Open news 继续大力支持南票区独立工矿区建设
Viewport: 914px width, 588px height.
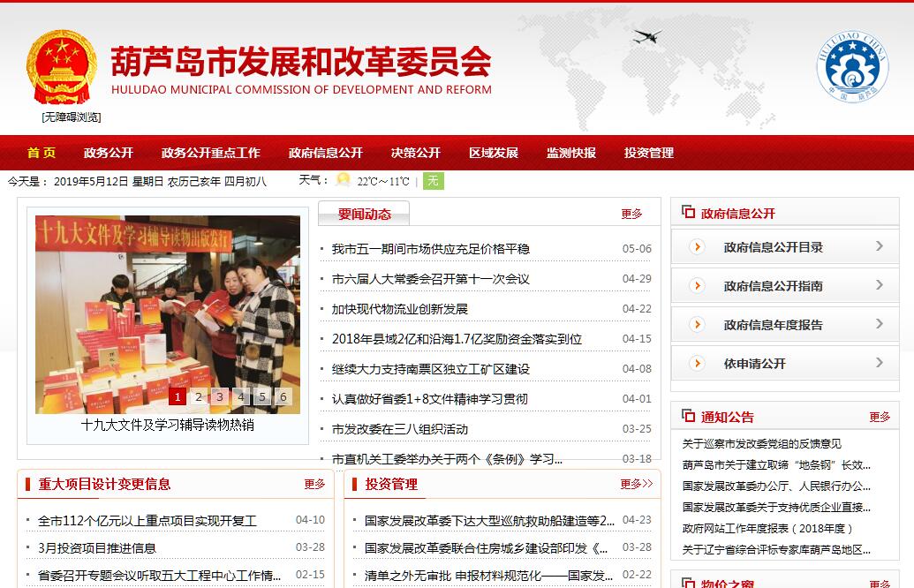[431, 369]
